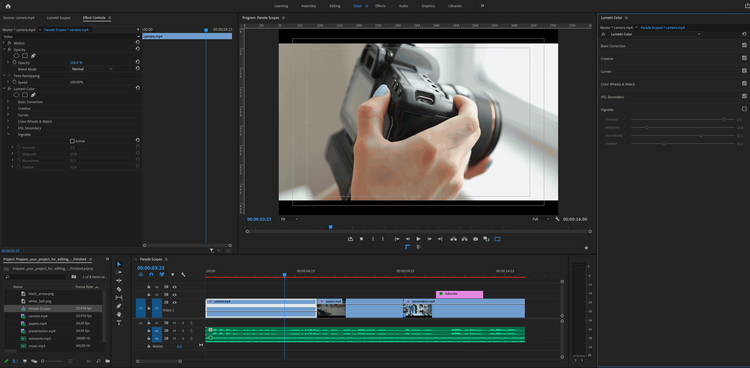The image size is (750, 368).
Task: Switch to Effects workspace
Action: click(x=380, y=6)
